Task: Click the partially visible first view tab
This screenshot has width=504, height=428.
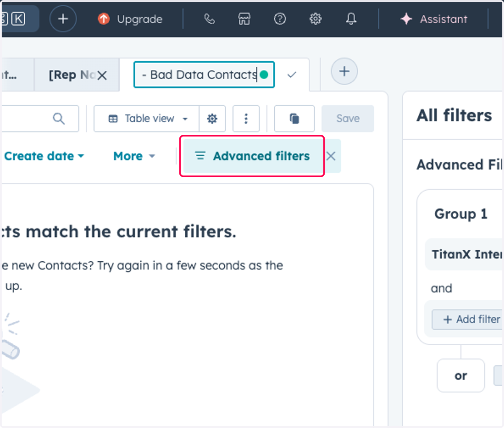Action: 17,75
